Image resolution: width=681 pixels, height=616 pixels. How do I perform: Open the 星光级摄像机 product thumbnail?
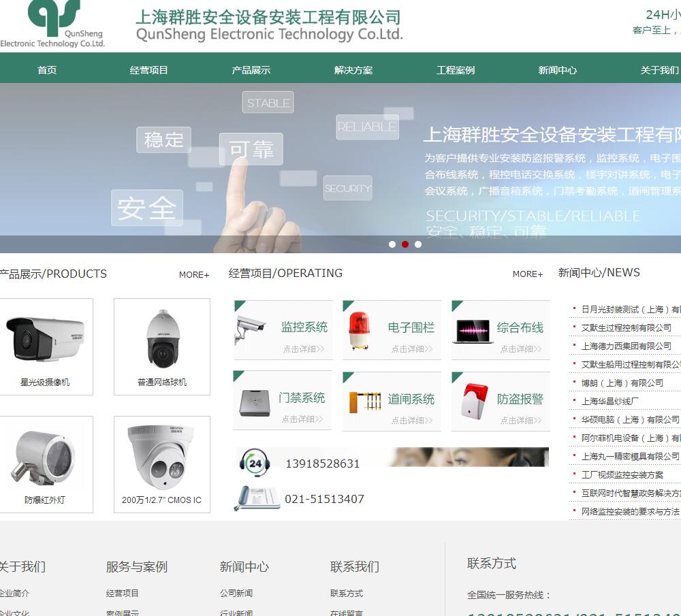point(45,339)
